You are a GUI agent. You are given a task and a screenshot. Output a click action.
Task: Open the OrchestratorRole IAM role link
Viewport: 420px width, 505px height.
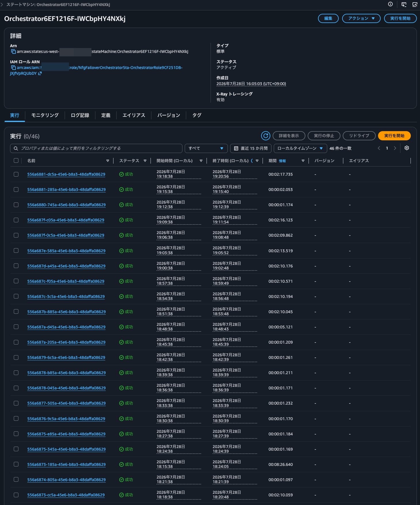[x=96, y=70]
